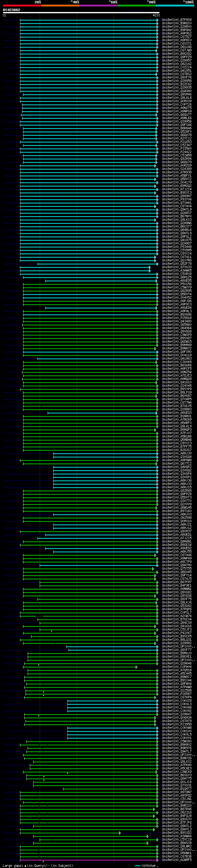Open hit UniRef100_Q9LWR2
The image size is (197, 868).
click(x=177, y=846)
